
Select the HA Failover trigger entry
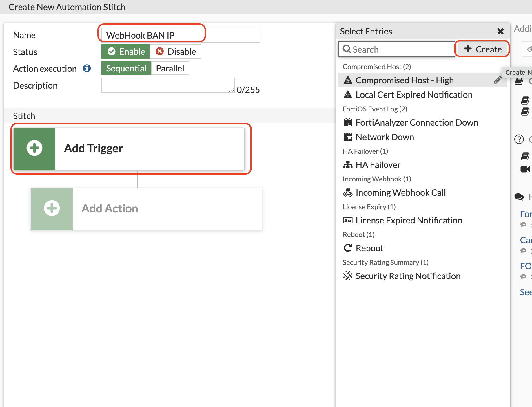(378, 164)
